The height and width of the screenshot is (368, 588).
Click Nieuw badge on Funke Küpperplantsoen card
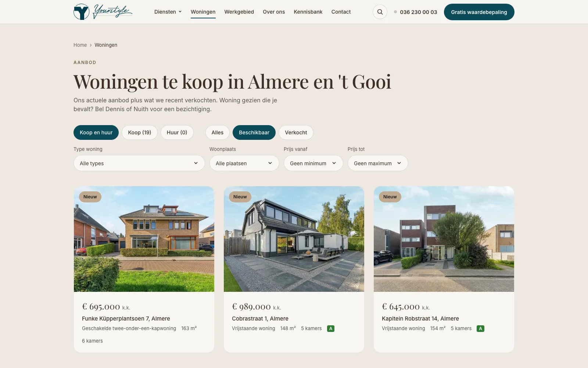point(90,197)
